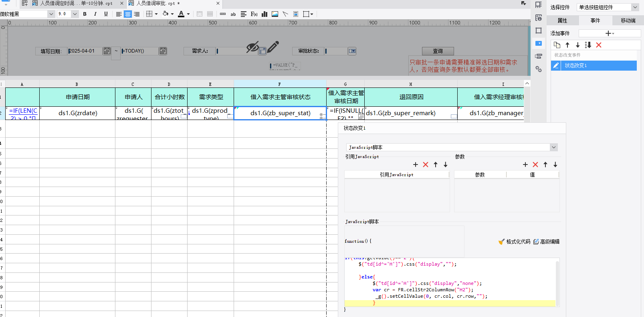Open background fill color dropdown arrow
The height and width of the screenshot is (317, 644).
pos(172,14)
